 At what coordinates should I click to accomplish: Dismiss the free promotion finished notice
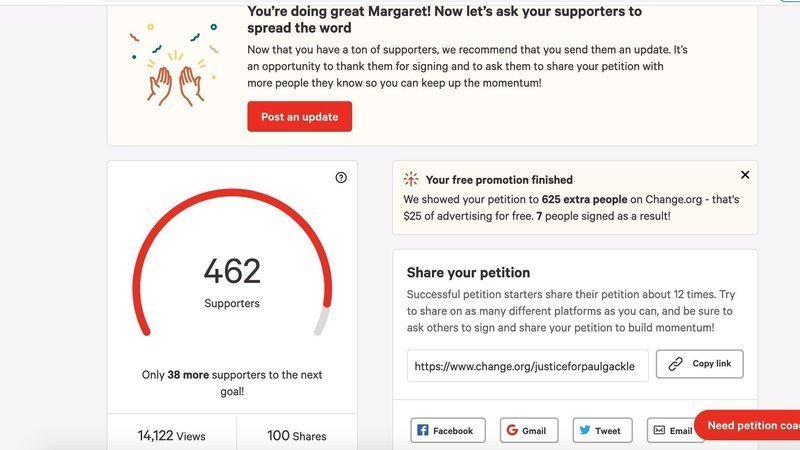tap(745, 175)
